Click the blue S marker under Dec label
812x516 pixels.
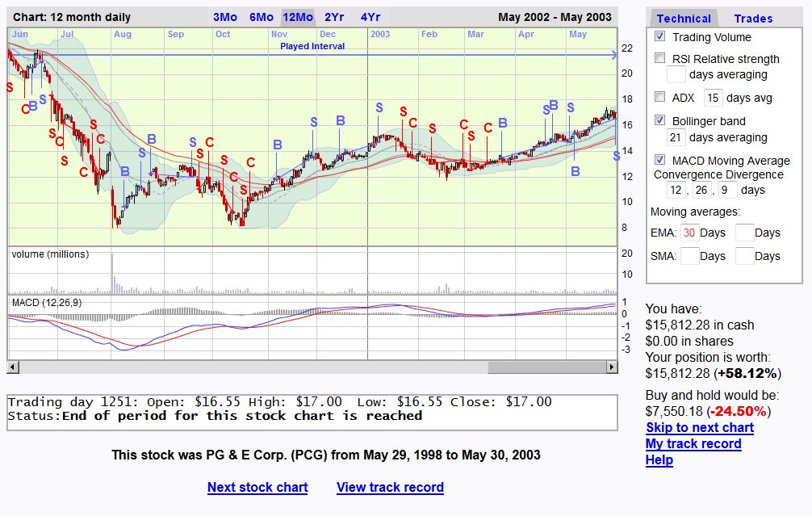pos(314,122)
